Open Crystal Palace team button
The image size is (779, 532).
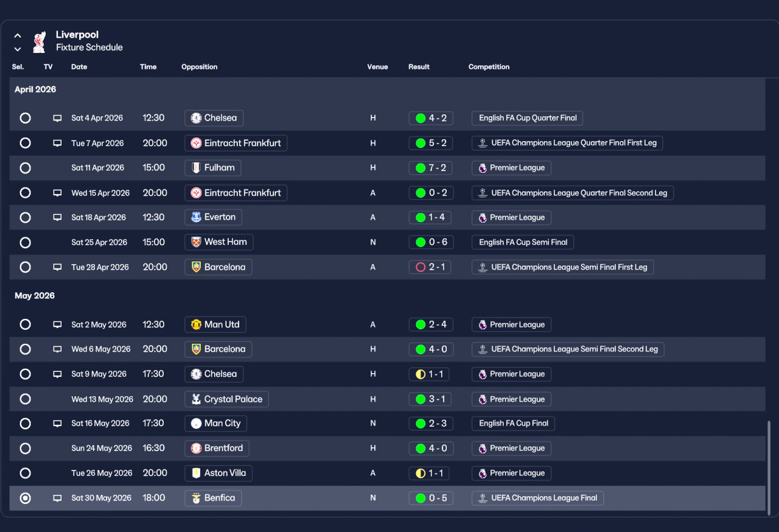click(x=227, y=399)
